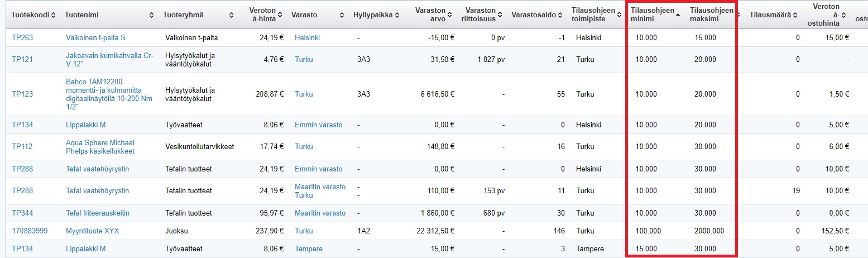
Task: Select the '15.000' minimum in Tampere row
Action: coord(646,249)
